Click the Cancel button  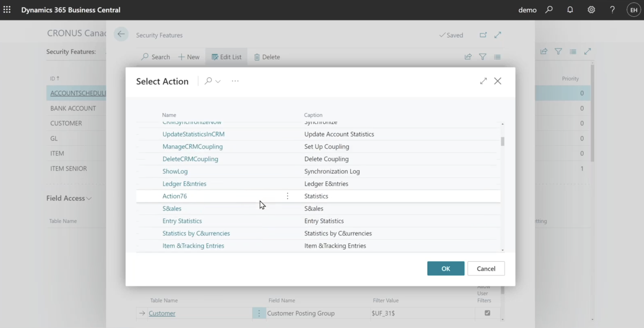click(x=486, y=268)
